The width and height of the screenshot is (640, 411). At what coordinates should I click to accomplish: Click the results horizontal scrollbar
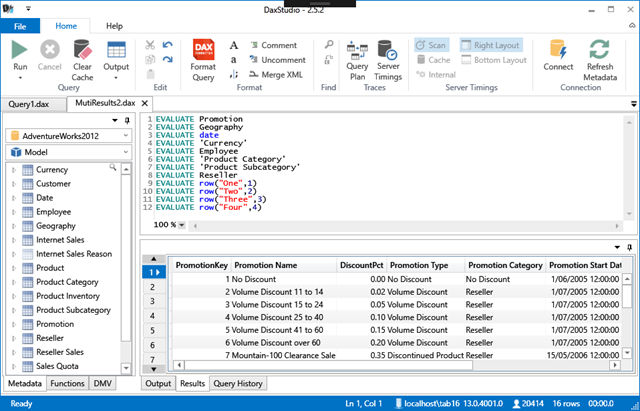point(327,365)
